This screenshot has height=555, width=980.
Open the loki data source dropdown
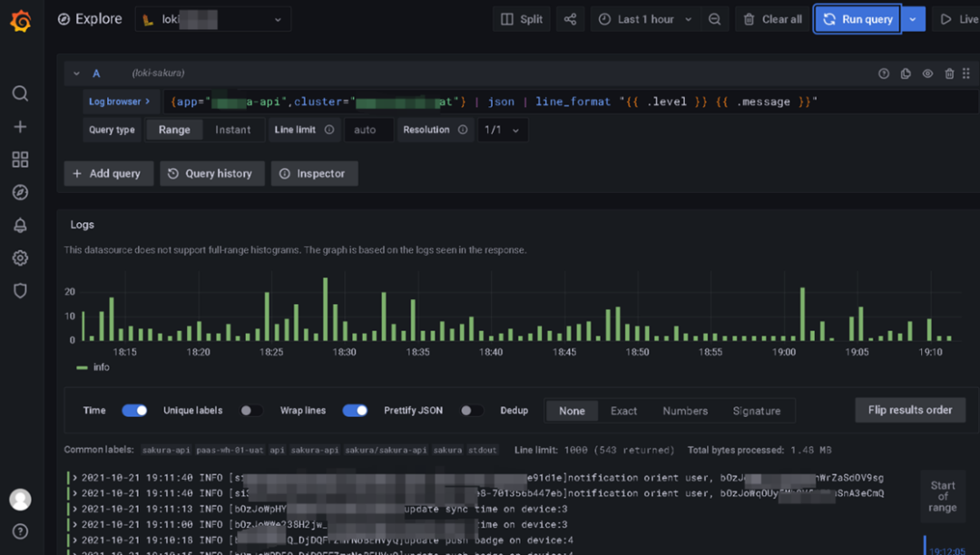click(x=213, y=19)
